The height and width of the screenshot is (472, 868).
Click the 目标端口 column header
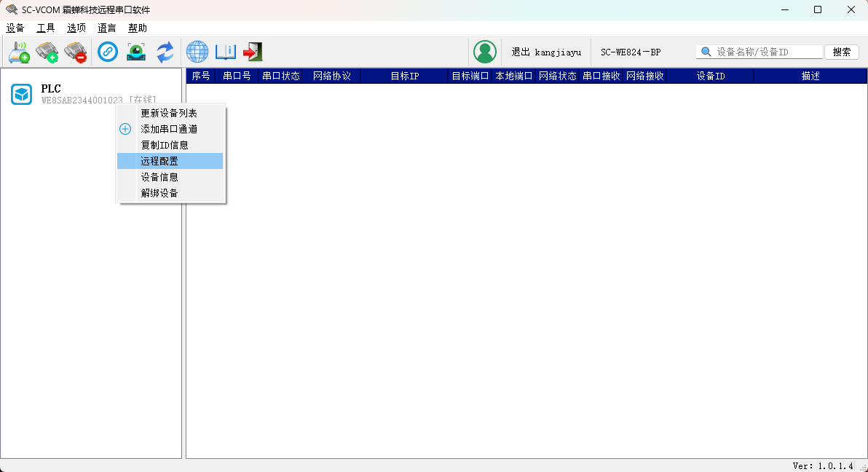point(470,76)
